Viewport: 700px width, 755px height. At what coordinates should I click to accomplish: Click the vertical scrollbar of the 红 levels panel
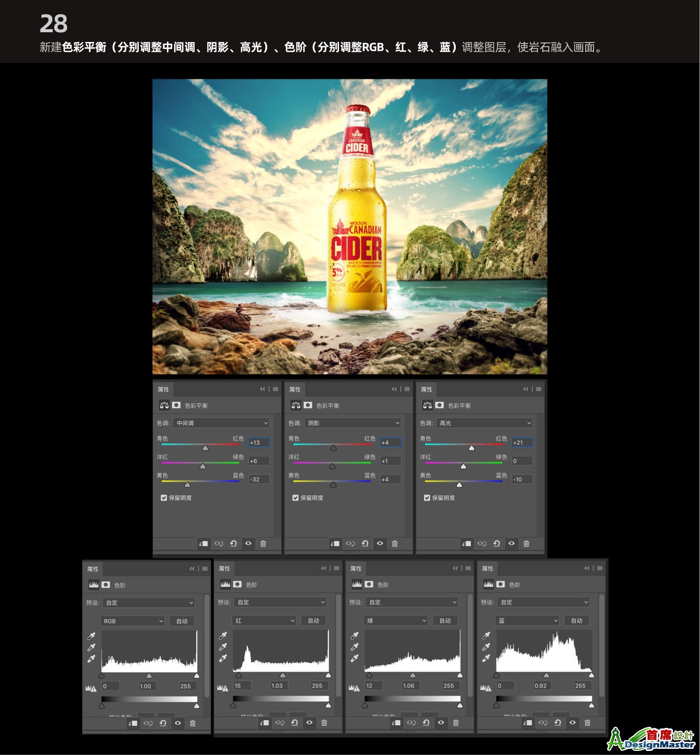[x=338, y=645]
